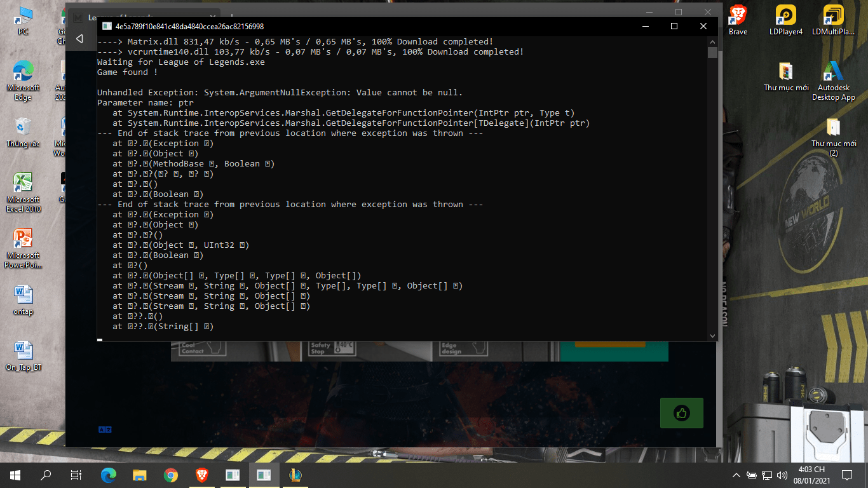Click the "UInt32" stack trace line
This screenshot has height=488, width=868.
pos(181,245)
